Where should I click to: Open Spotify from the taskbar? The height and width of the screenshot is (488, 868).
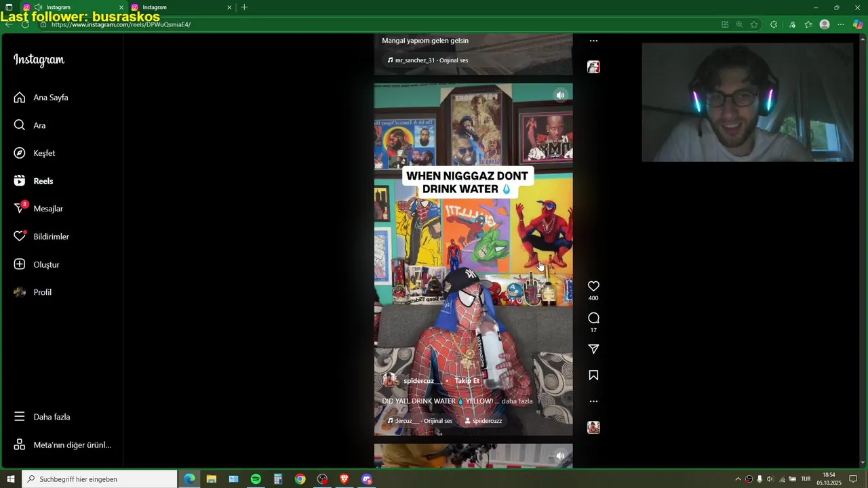[256, 479]
